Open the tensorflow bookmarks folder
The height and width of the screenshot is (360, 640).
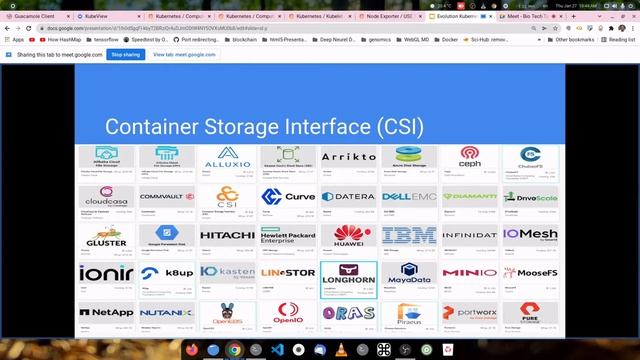pyautogui.click(x=102, y=40)
